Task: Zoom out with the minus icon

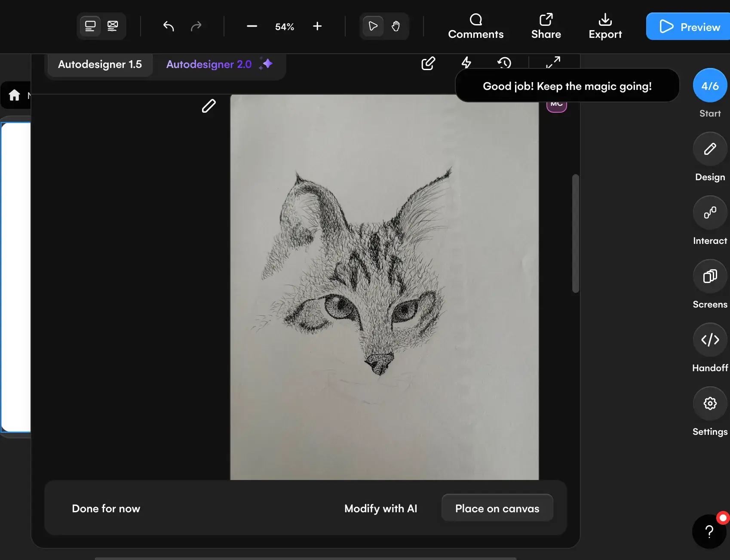Action: (252, 27)
